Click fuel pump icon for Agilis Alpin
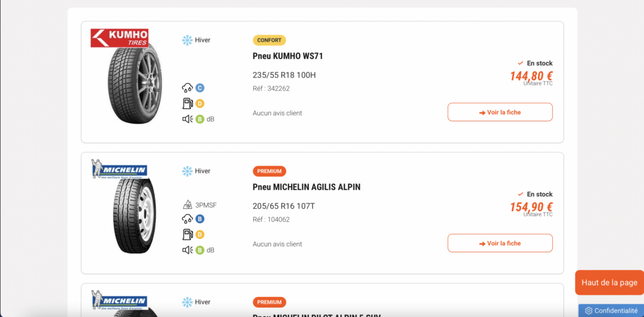This screenshot has height=317, width=644. pos(187,235)
